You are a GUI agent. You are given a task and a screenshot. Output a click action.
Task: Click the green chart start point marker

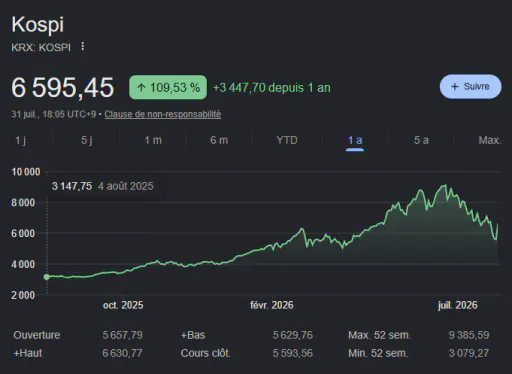[47, 277]
